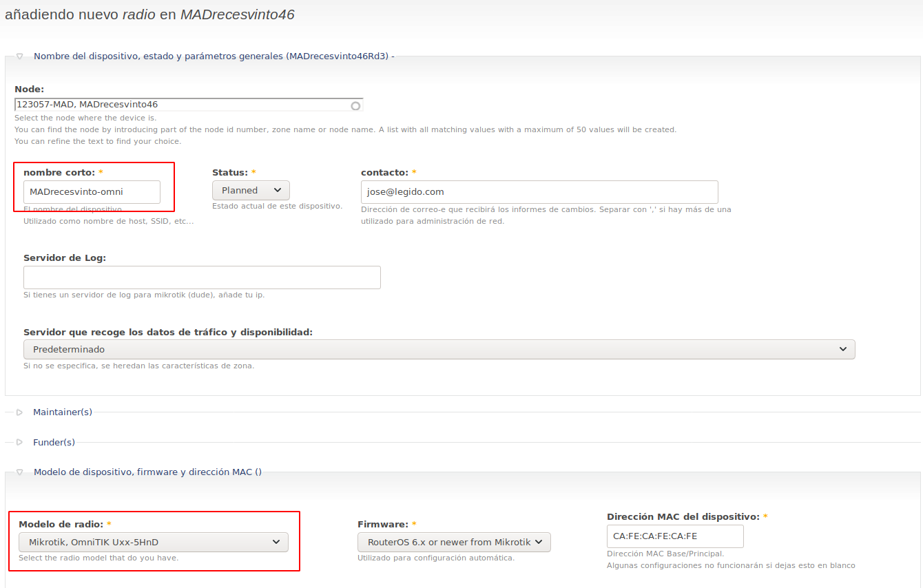Image resolution: width=923 pixels, height=588 pixels.
Task: Focus the Node text field
Action: (x=183, y=105)
